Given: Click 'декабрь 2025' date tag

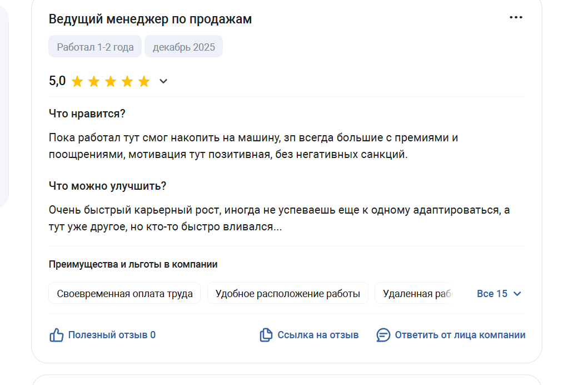Looking at the screenshot, I should [183, 47].
